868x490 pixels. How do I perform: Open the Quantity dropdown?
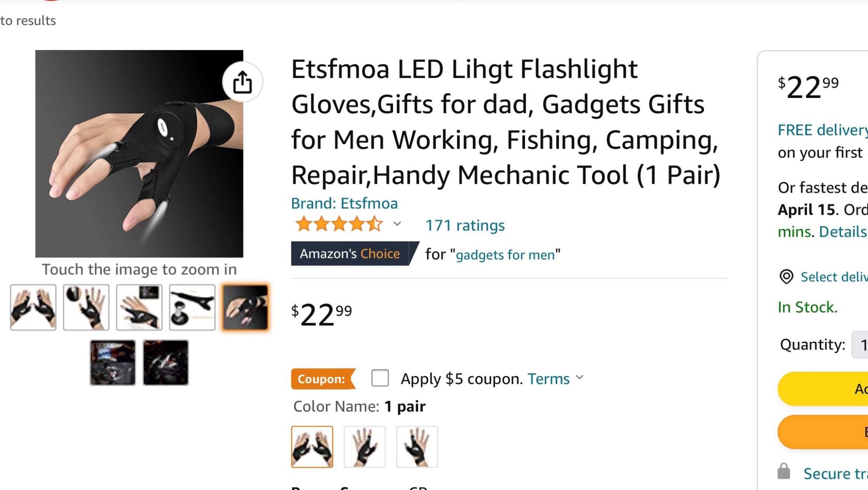click(860, 345)
